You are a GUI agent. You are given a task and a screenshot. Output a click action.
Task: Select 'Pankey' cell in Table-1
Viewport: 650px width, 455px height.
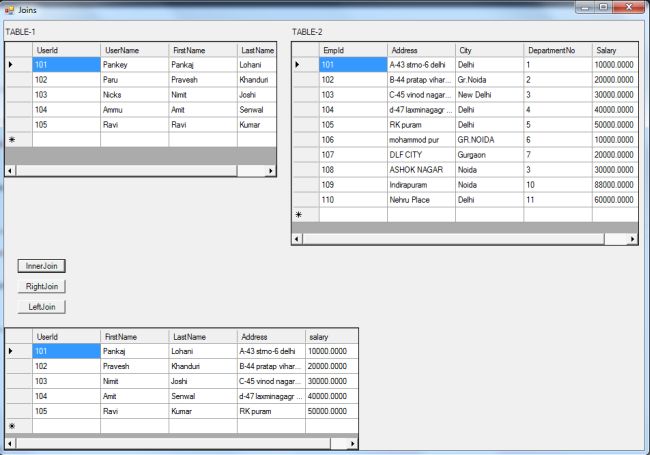[x=135, y=65]
